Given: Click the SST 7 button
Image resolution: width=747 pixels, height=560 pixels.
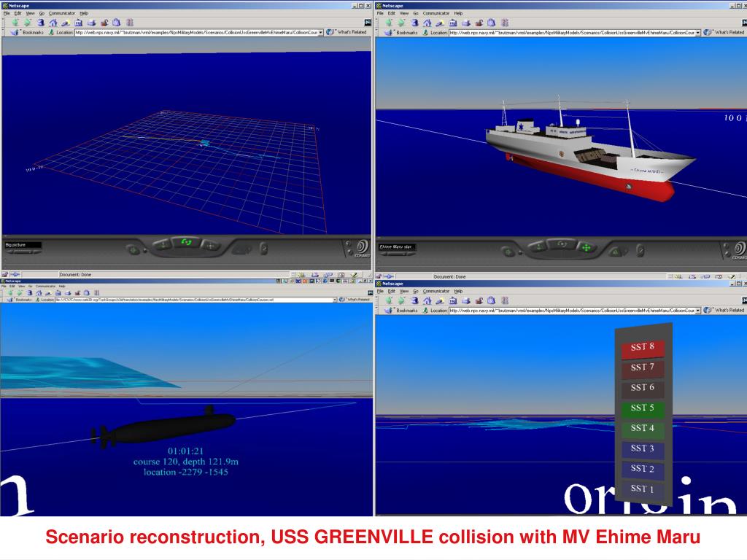Looking at the screenshot, I should click(643, 367).
